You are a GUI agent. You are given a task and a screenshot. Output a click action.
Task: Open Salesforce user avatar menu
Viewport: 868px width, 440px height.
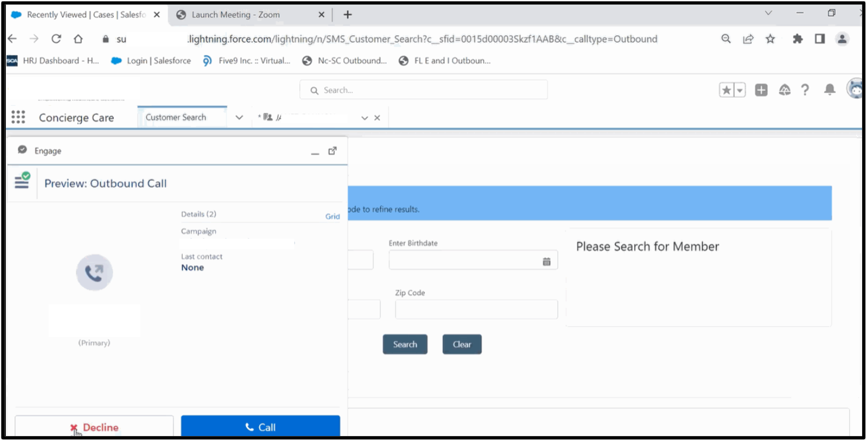pos(855,88)
